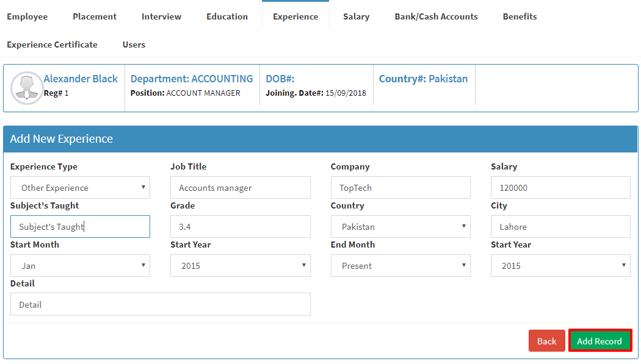Open the Users tab

(x=134, y=45)
